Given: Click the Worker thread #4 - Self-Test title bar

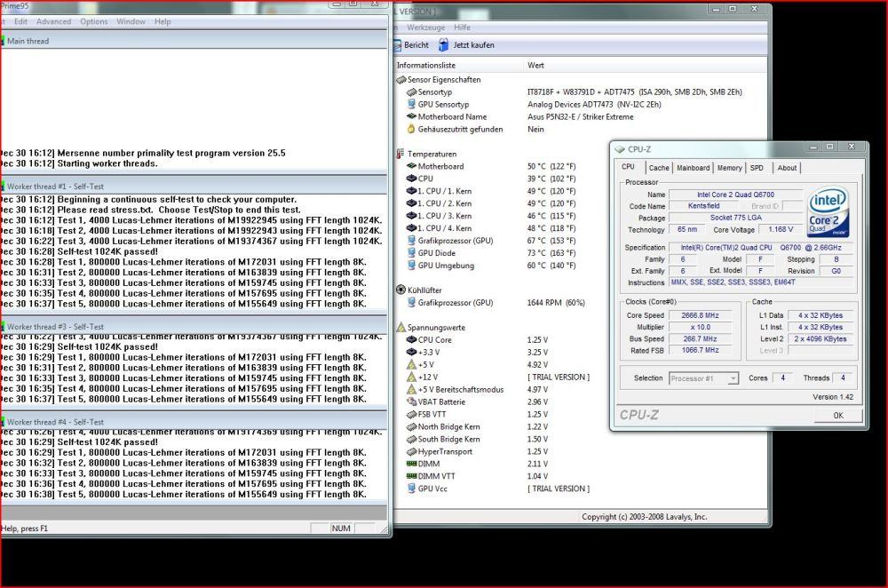Looking at the screenshot, I should 194,422.
